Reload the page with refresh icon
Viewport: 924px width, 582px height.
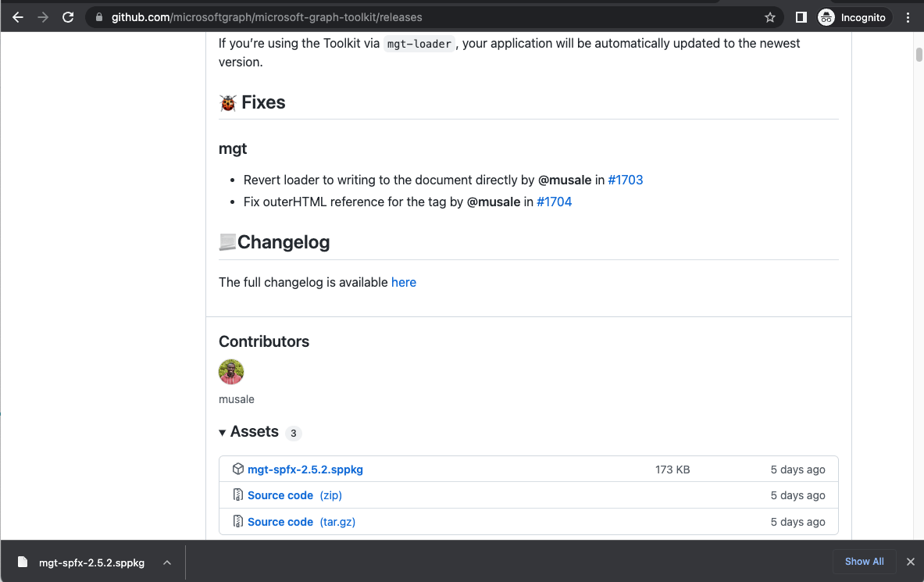tap(68, 17)
